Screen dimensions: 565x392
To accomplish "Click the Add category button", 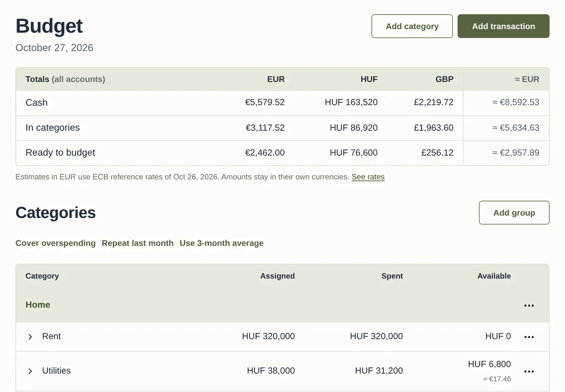I will coord(412,26).
